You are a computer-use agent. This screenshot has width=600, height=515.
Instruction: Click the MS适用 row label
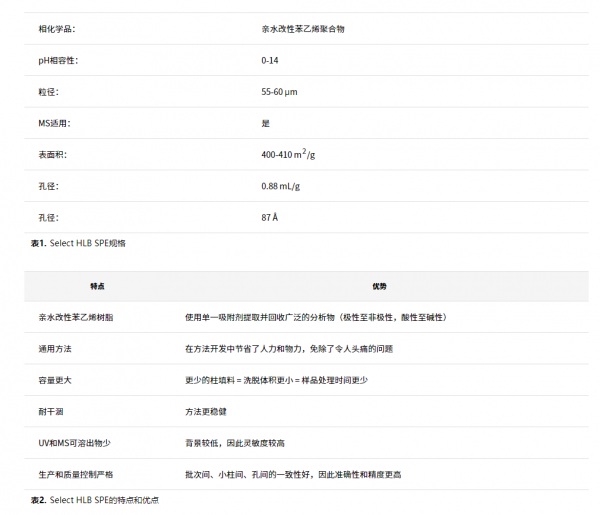pyautogui.click(x=54, y=123)
